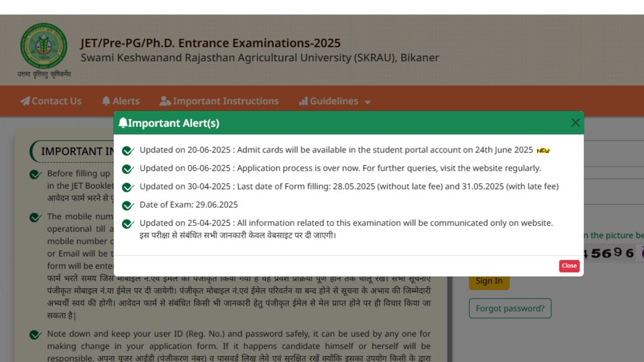644x362 pixels.
Task: Open the Contact Us menu item
Action: [51, 101]
